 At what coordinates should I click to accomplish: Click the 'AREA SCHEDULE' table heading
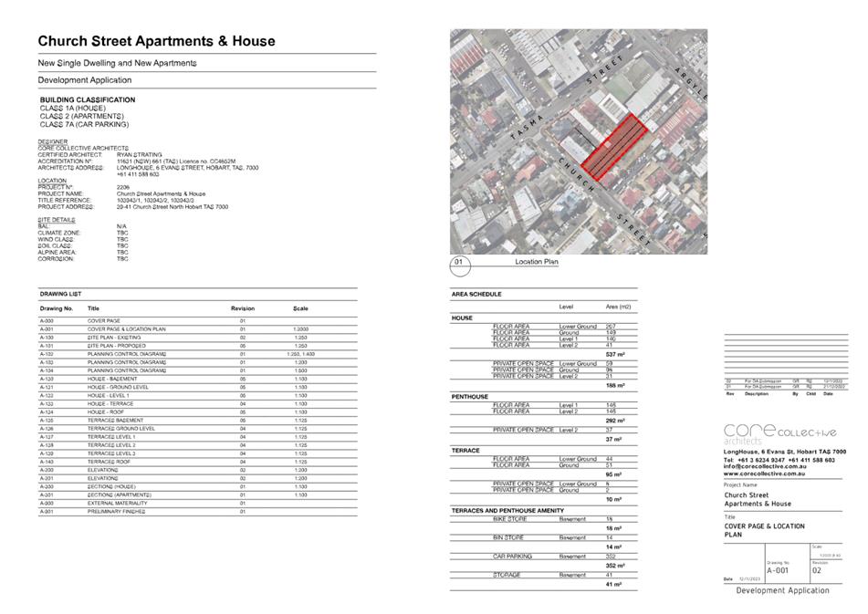476,295
